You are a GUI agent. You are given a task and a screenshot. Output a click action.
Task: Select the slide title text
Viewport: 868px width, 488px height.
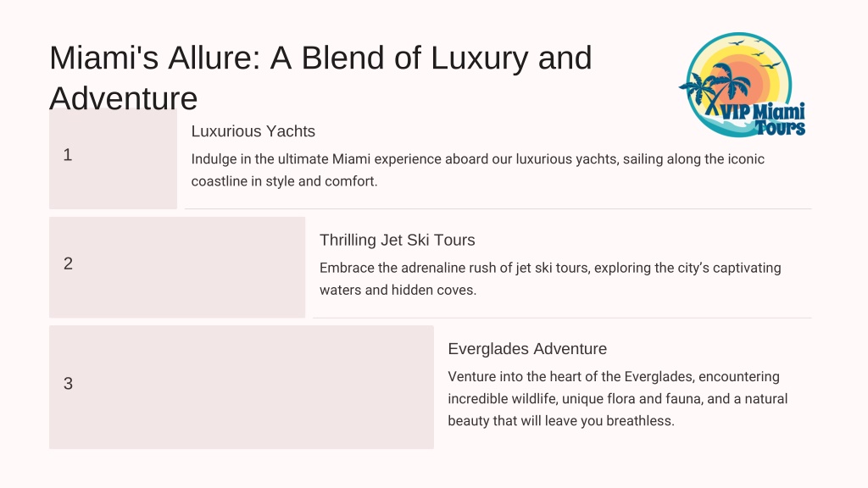coord(320,78)
